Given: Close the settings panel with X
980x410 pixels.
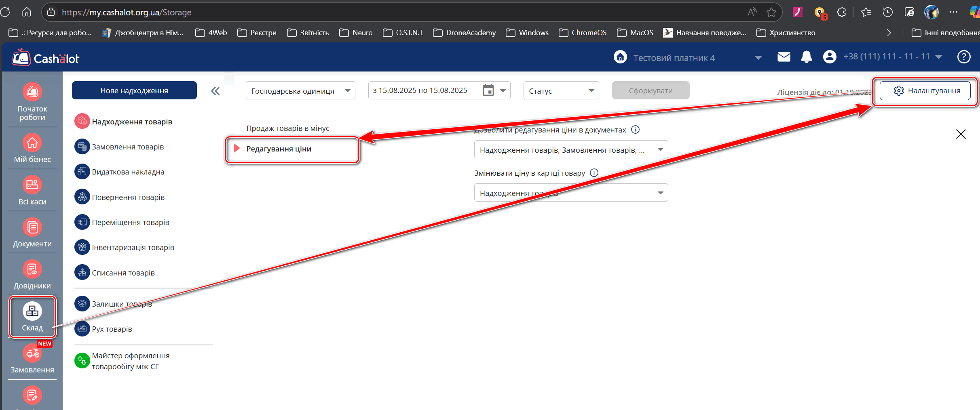Looking at the screenshot, I should (x=961, y=134).
